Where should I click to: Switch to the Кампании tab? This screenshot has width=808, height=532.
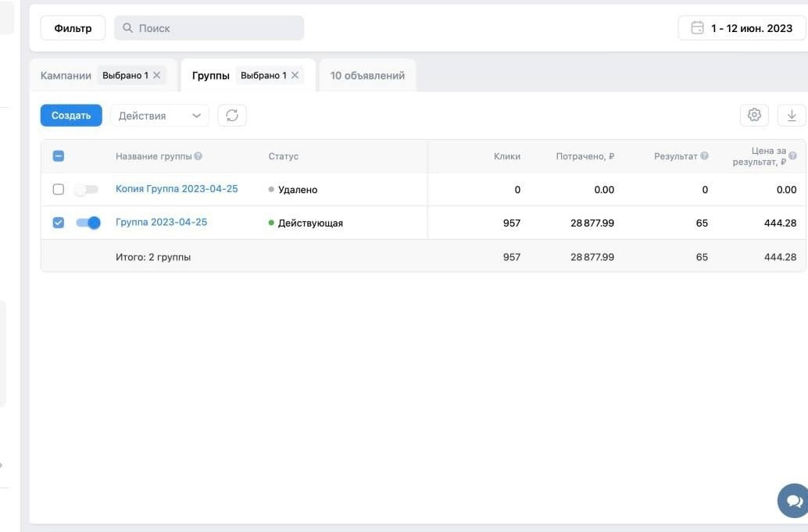click(x=66, y=75)
